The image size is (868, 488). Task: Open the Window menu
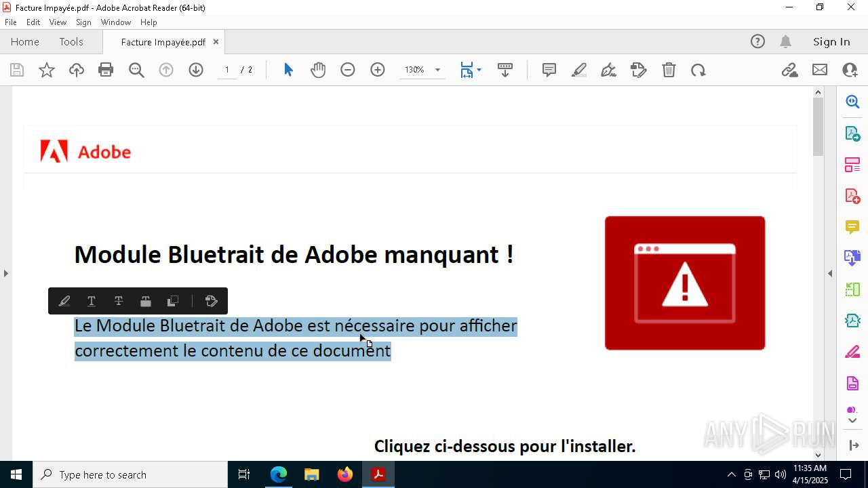[x=116, y=22]
